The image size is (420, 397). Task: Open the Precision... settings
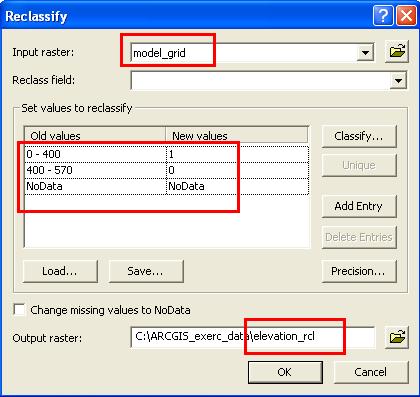point(359,271)
